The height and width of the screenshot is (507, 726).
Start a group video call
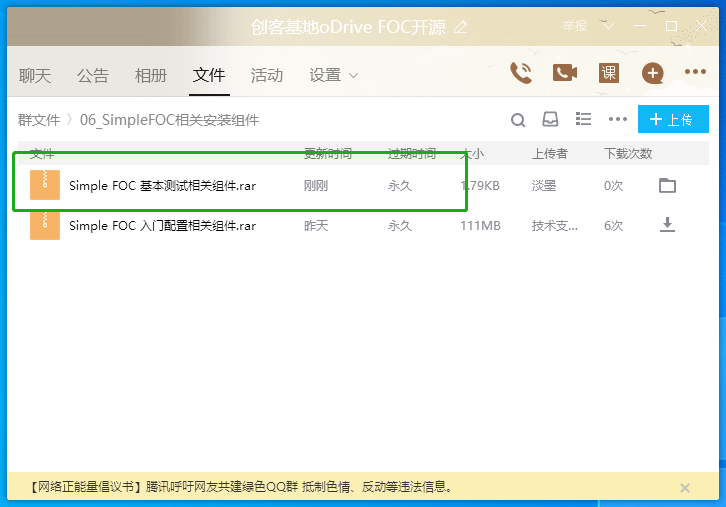(x=565, y=73)
